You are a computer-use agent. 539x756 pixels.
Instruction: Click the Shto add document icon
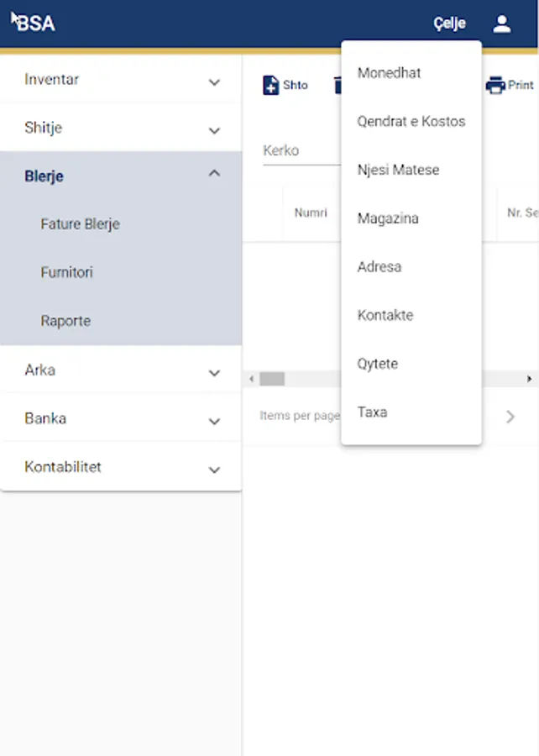click(271, 86)
